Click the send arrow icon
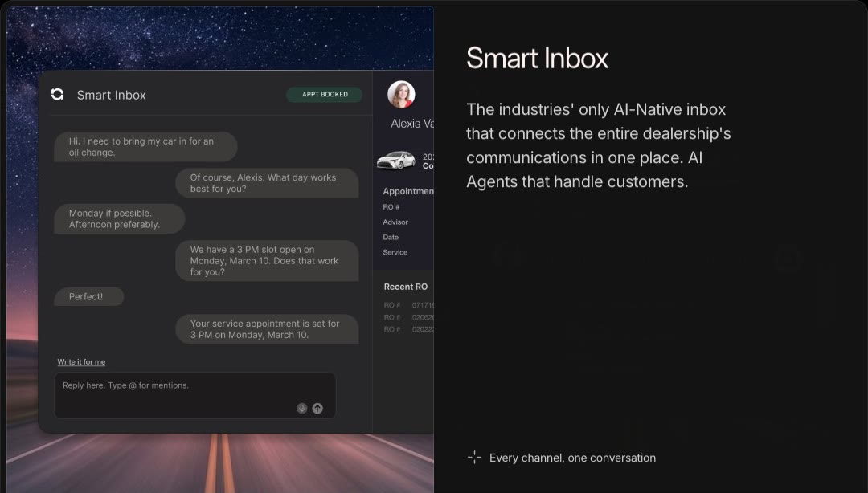The height and width of the screenshot is (493, 868). [317, 409]
